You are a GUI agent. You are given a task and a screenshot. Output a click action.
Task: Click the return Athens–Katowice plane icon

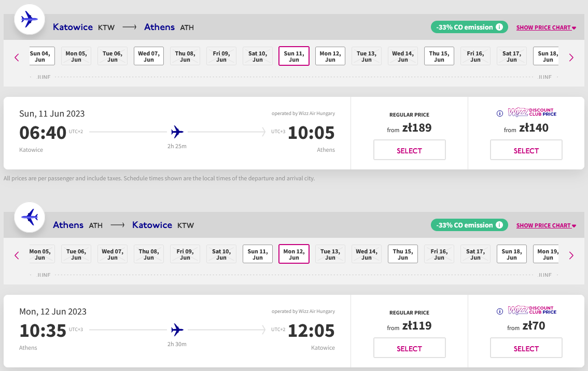point(30,217)
